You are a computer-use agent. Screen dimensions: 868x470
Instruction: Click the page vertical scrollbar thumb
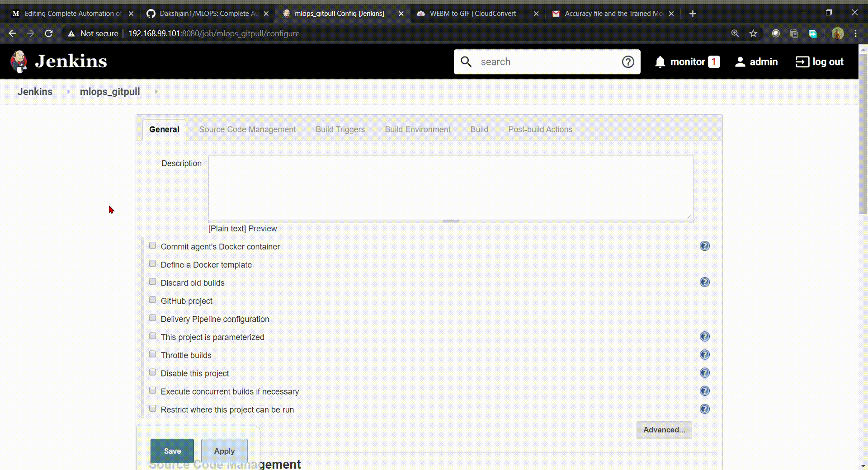[x=863, y=133]
